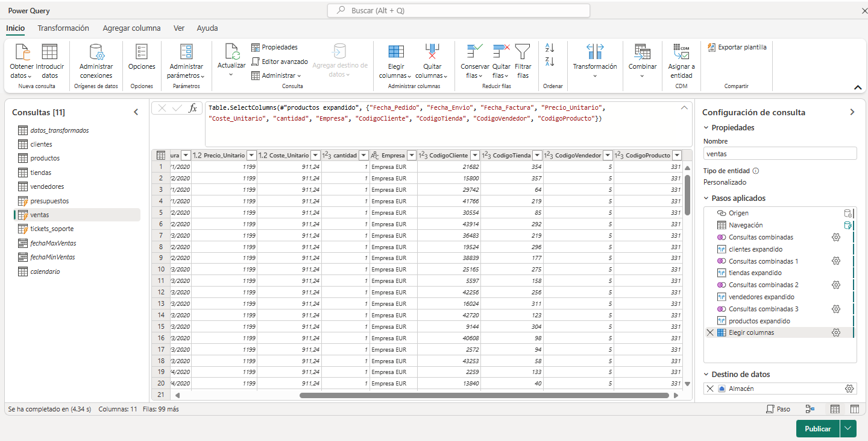Delete the Elegir columnas applied step

709,332
